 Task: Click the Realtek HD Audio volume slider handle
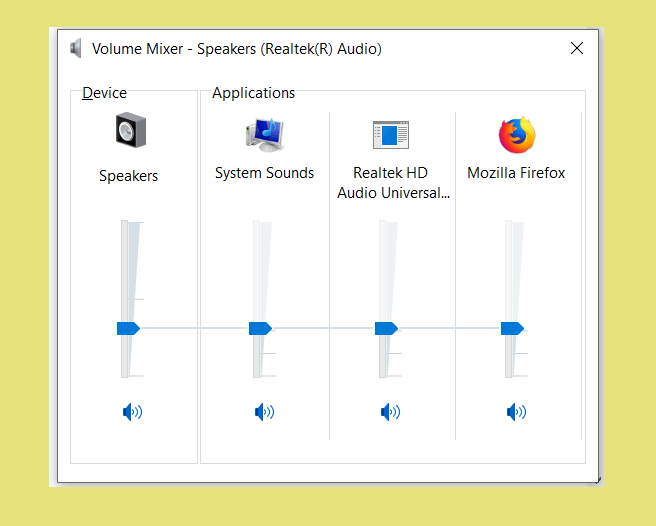(386, 328)
